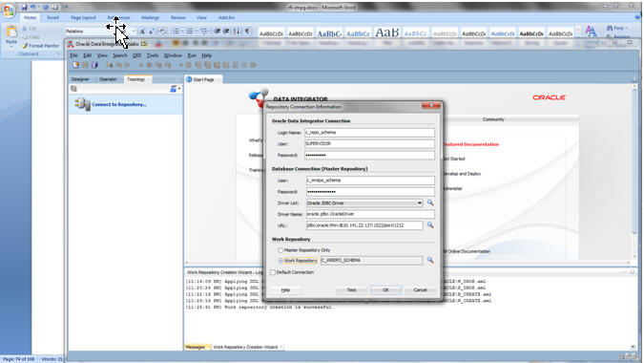The image size is (644, 363).
Task: Click the Undo icon in Word title bar
Action: [x=33, y=7]
